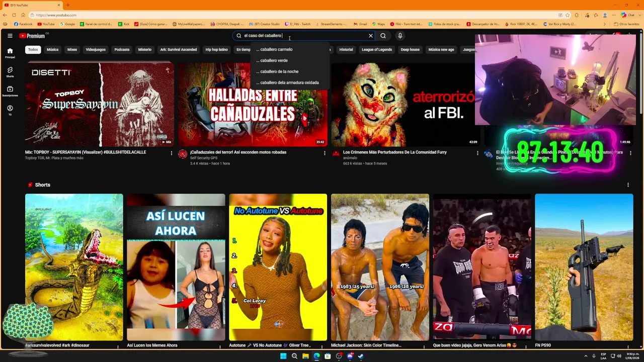Open the browser three-dot settings menu
Screen dimensions: 644x362
(614, 15)
